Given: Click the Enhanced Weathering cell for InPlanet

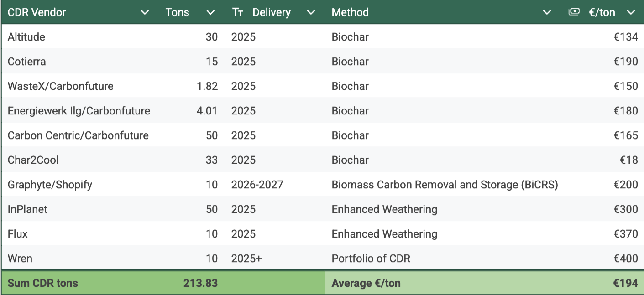Looking at the screenshot, I should (x=384, y=209).
